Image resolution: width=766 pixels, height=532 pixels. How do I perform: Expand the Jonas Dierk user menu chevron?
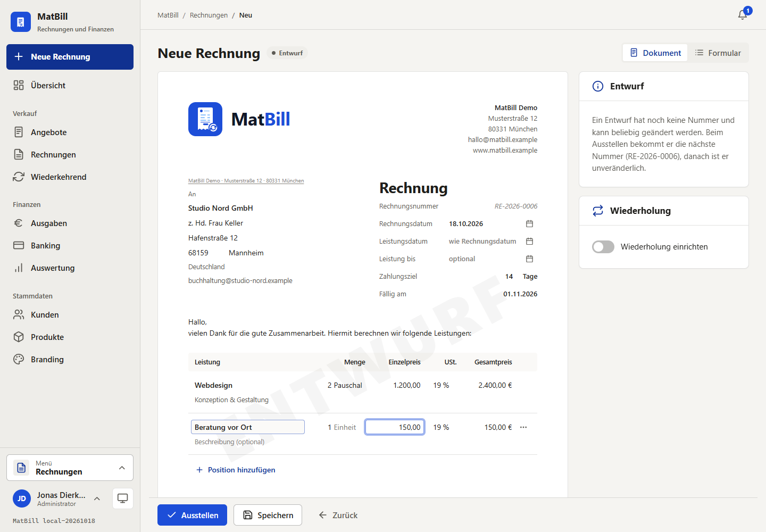tap(97, 498)
